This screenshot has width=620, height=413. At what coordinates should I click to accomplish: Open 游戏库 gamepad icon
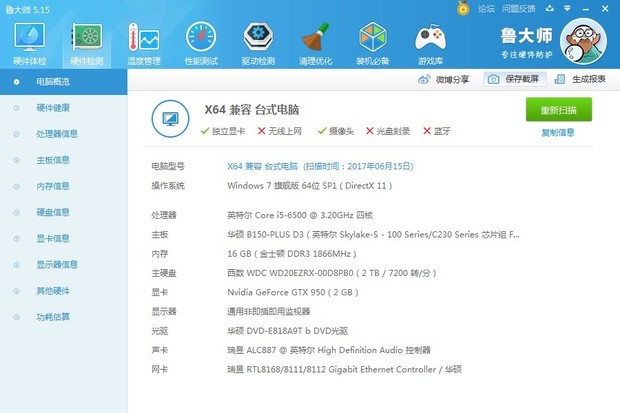pyautogui.click(x=430, y=44)
